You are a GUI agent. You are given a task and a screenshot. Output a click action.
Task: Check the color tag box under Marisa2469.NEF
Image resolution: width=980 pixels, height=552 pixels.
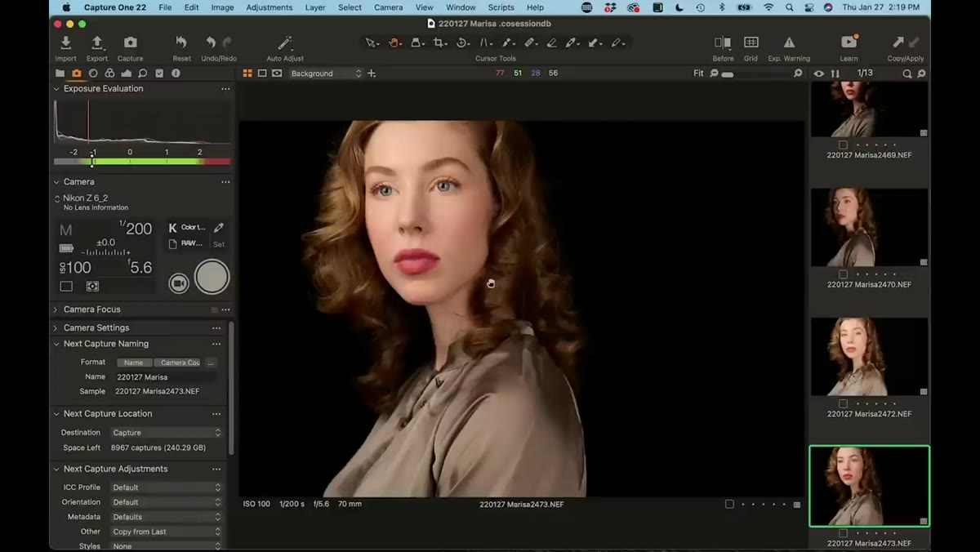pos(844,145)
